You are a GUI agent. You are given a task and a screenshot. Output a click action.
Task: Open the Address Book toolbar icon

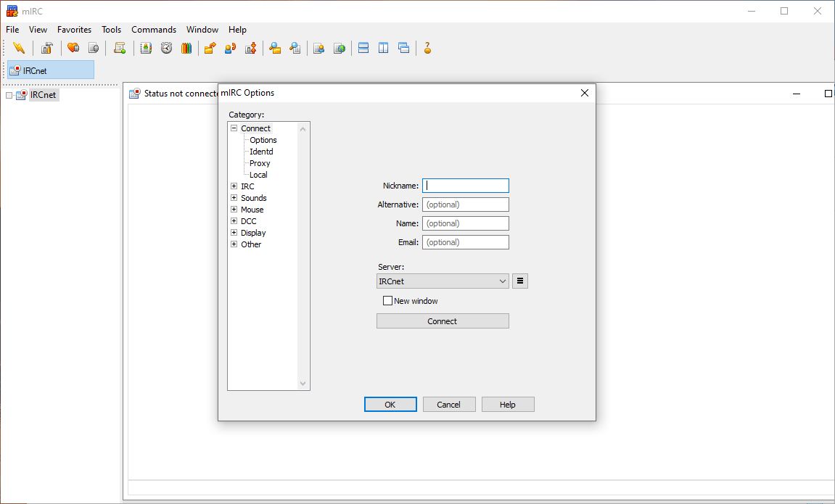click(146, 48)
